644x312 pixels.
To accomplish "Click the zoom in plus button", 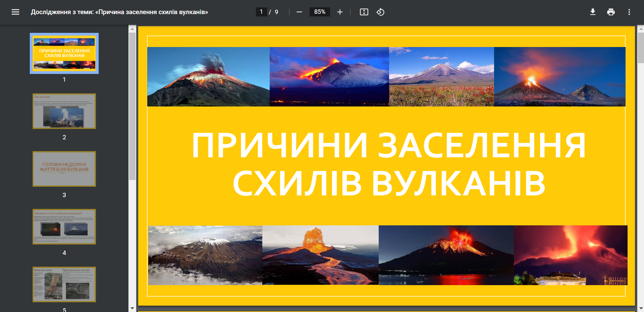I will click(340, 12).
